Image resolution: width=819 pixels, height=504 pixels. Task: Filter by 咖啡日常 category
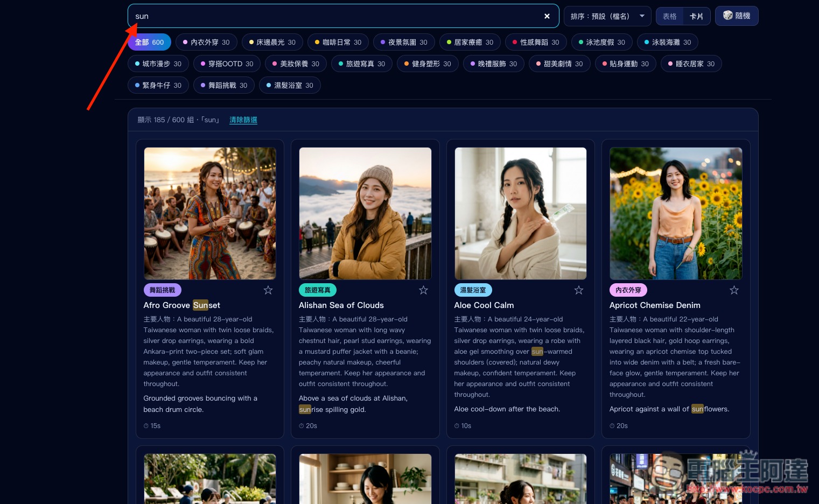click(x=338, y=42)
